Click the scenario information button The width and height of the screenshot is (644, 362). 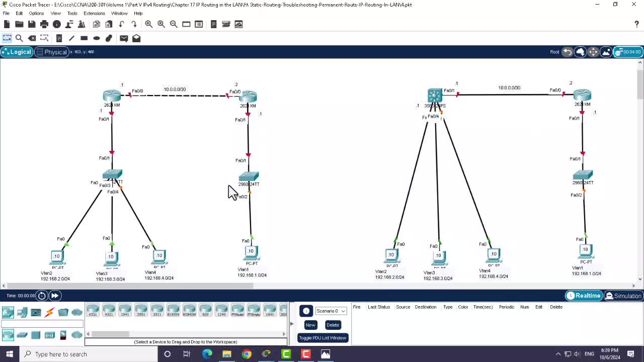[x=306, y=311]
